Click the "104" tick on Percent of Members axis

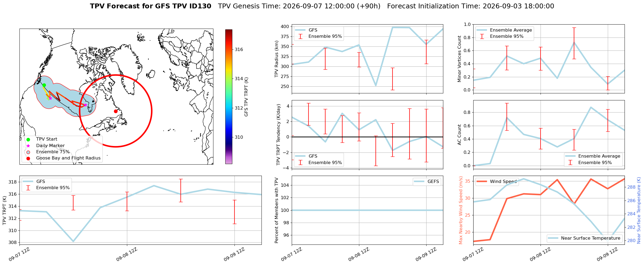pos(285,185)
